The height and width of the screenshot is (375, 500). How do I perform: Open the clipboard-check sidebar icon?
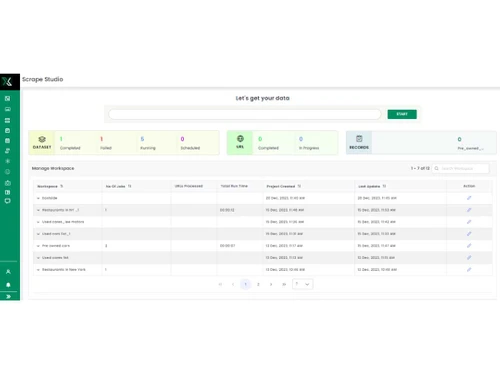pos(8,130)
